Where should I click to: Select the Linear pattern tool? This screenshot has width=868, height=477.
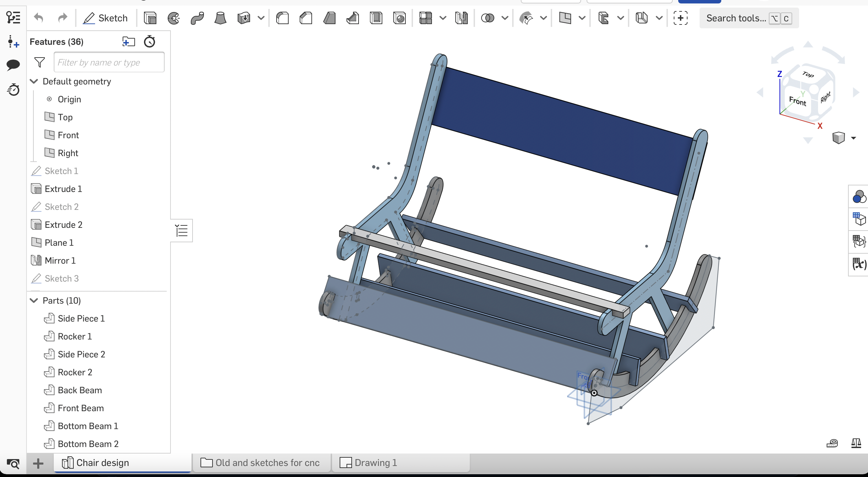pos(425,18)
